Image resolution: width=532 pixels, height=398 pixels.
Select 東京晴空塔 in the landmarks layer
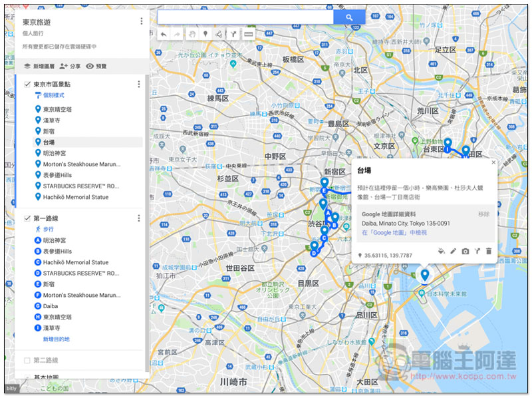click(57, 109)
